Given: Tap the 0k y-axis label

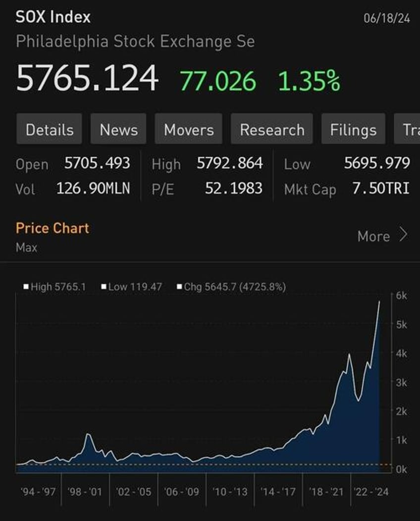Looking at the screenshot, I should coord(401,469).
